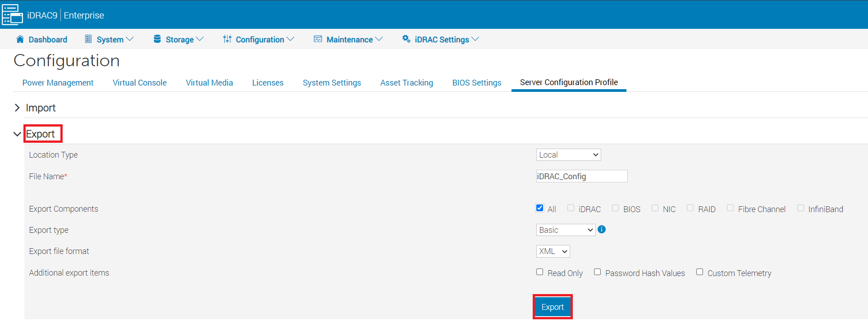The width and height of the screenshot is (868, 322).
Task: Tick the Password Hash Values checkbox
Action: (x=597, y=272)
